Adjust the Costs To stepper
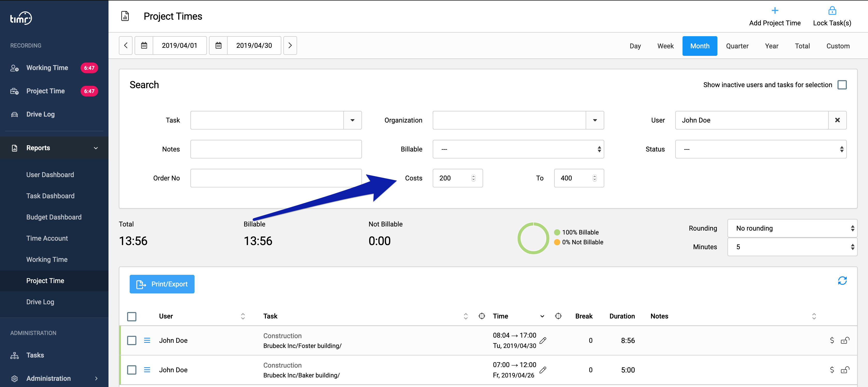868x387 pixels. (594, 178)
